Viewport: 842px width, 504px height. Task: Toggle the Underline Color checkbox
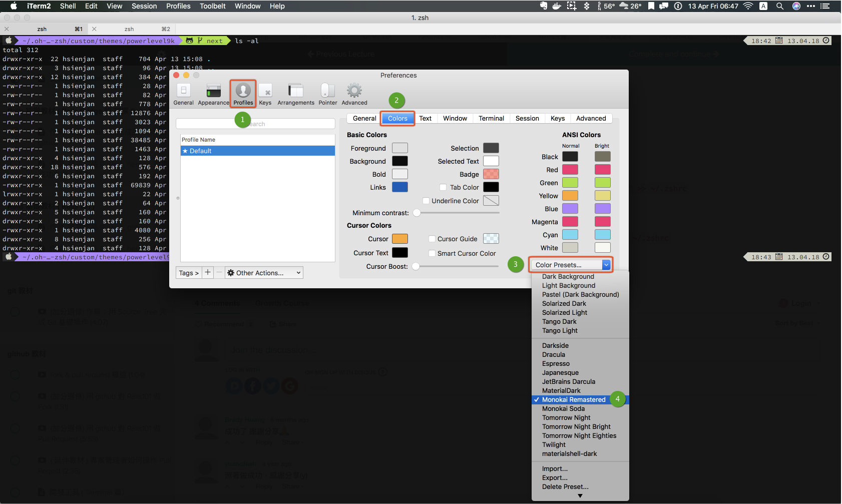coord(426,201)
